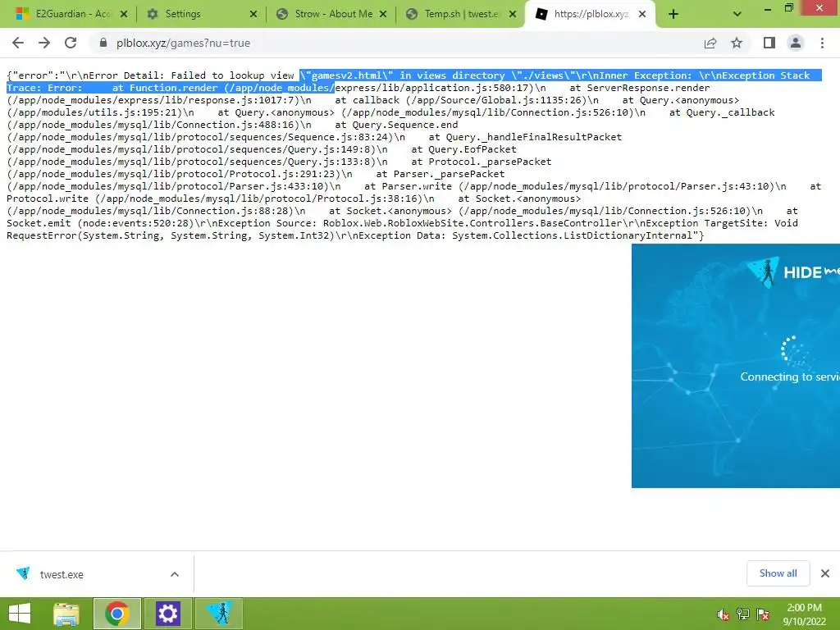This screenshot has height=630, width=840.
Task: Click the muted volume tray icon
Action: [724, 615]
